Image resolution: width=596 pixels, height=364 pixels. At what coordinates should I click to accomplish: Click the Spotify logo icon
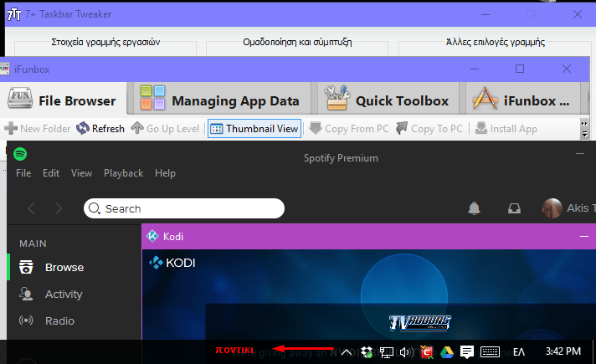(x=20, y=154)
